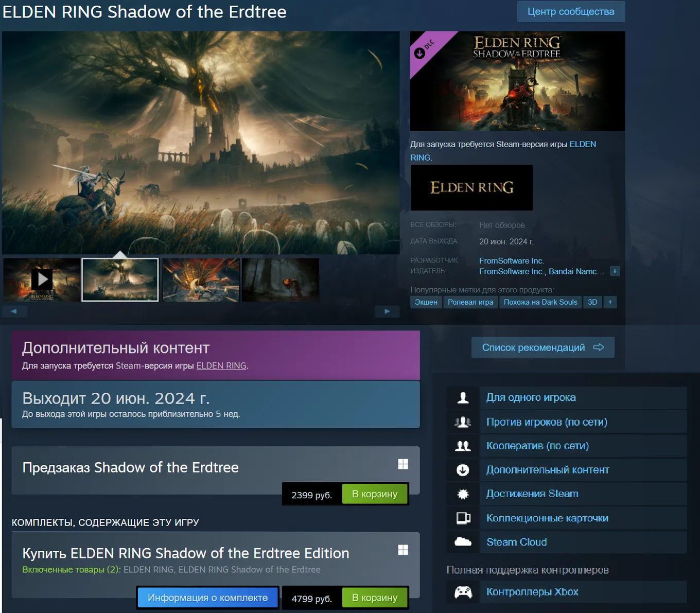The height and width of the screenshot is (613, 700).
Task: Open Для одного игрока feature
Action: click(531, 397)
